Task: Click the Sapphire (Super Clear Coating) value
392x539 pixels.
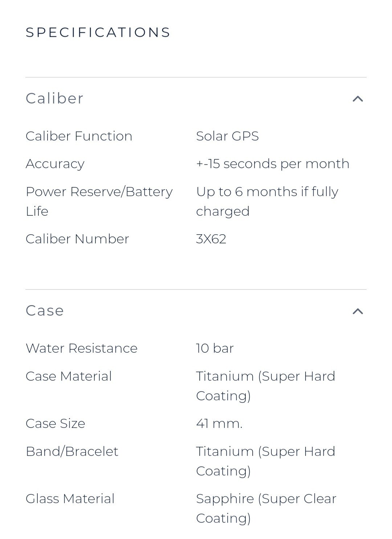Action: coord(266,508)
